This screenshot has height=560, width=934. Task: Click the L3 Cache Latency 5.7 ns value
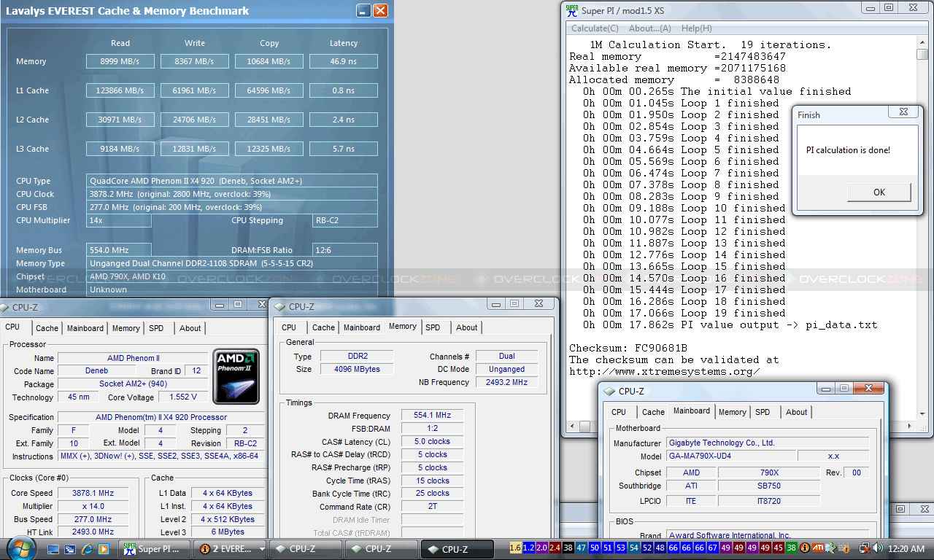point(344,149)
